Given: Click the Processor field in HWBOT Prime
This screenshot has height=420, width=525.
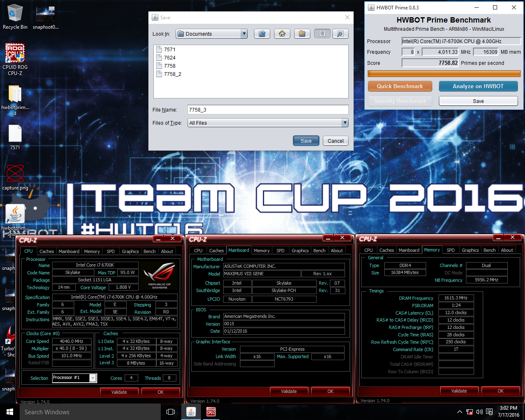Looking at the screenshot, I should pos(461,41).
